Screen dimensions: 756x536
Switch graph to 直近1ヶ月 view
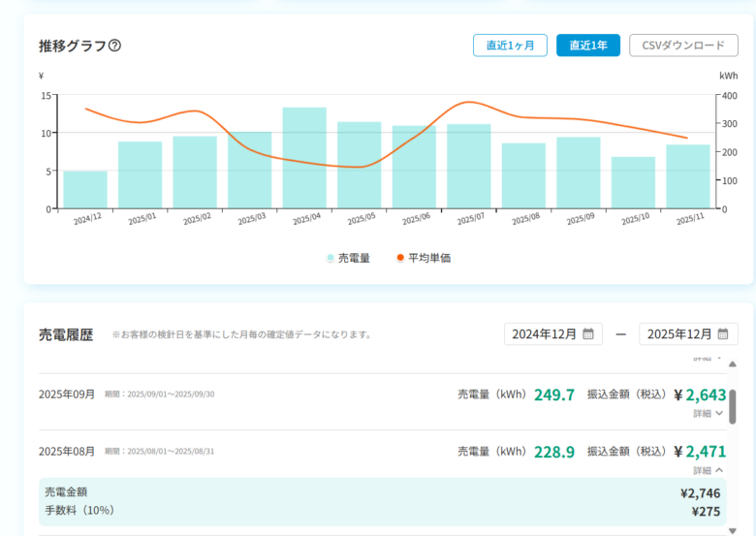(x=510, y=46)
